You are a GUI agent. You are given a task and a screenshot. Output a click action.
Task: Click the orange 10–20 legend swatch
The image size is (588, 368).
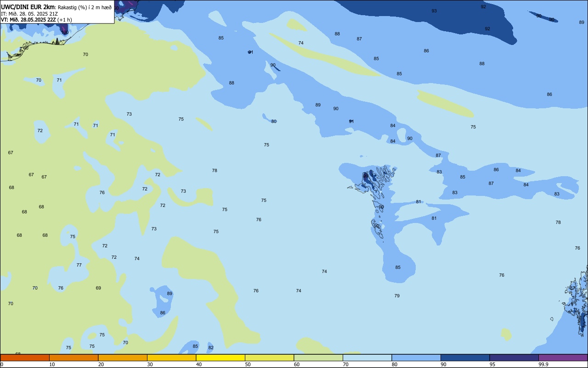coord(73,357)
